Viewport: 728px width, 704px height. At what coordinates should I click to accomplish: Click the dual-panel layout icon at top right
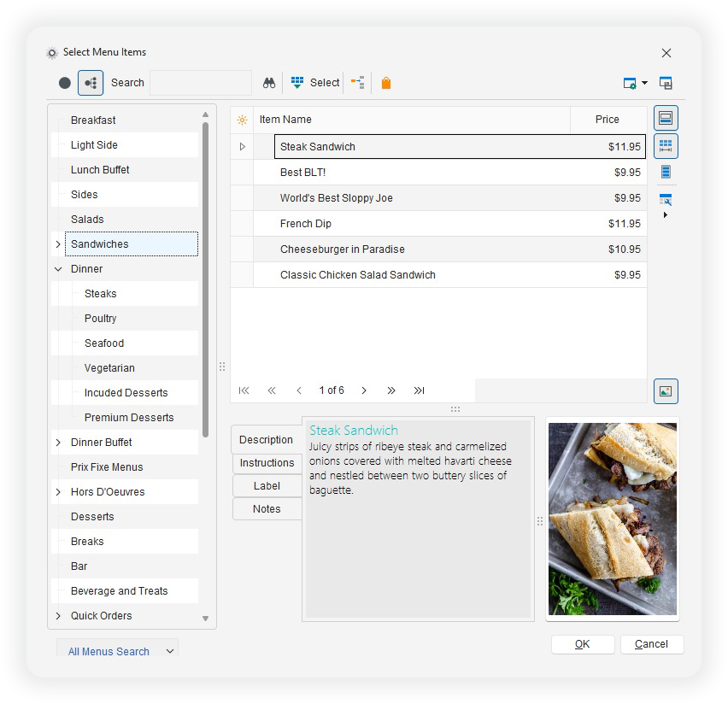coord(666,83)
